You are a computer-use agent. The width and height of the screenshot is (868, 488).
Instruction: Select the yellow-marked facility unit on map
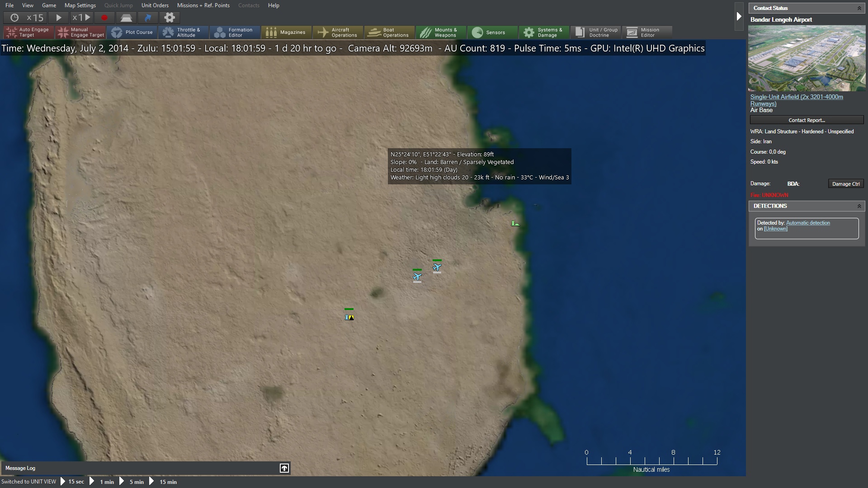(349, 317)
